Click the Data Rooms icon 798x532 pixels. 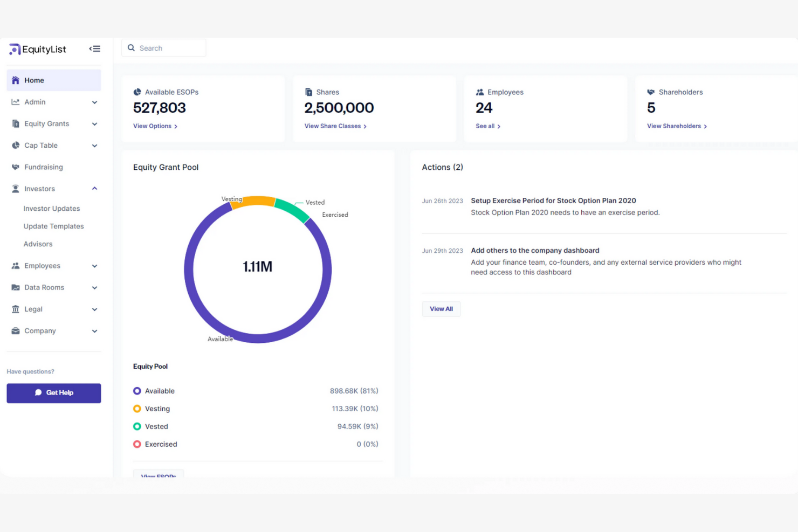pyautogui.click(x=16, y=287)
